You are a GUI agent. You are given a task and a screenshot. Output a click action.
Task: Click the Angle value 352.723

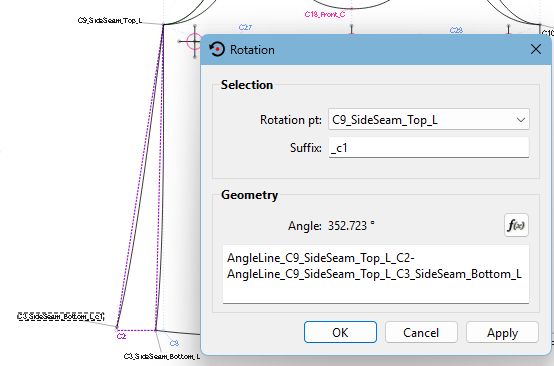click(x=351, y=225)
